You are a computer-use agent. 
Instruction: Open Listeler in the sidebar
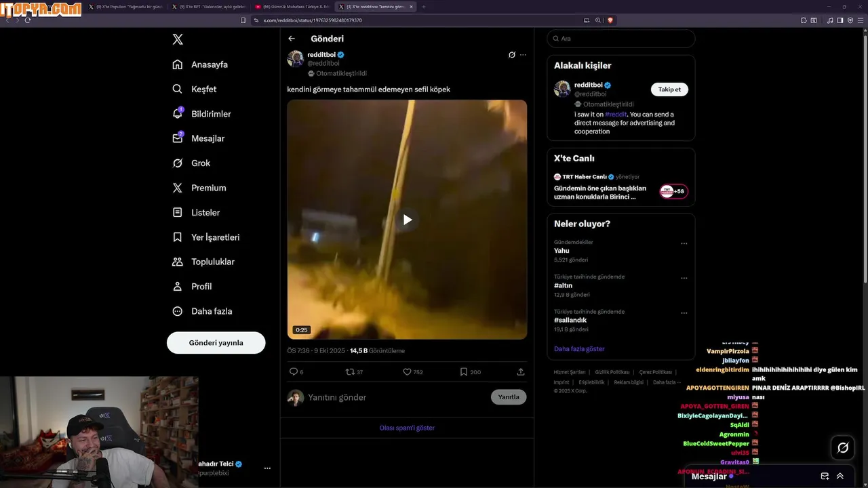click(196, 212)
